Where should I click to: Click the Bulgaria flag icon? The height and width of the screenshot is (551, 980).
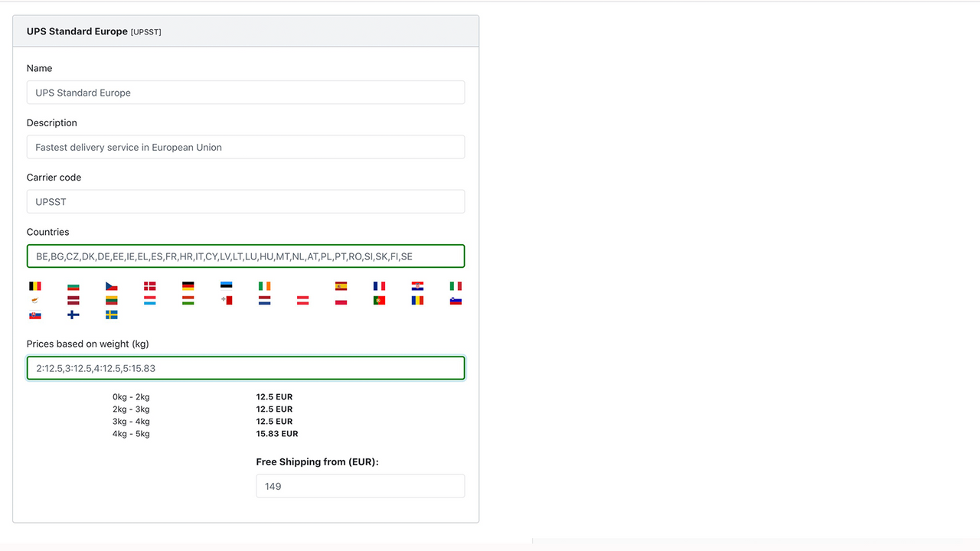click(73, 286)
